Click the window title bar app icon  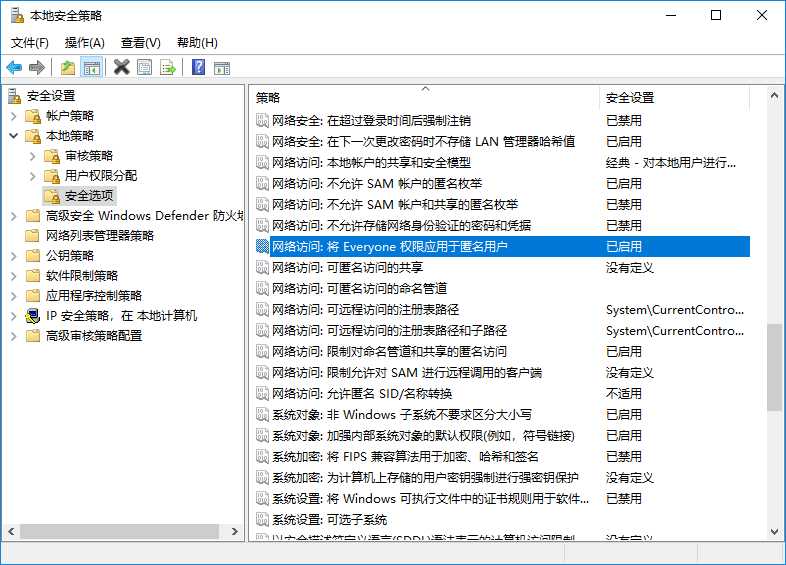tap(17, 16)
